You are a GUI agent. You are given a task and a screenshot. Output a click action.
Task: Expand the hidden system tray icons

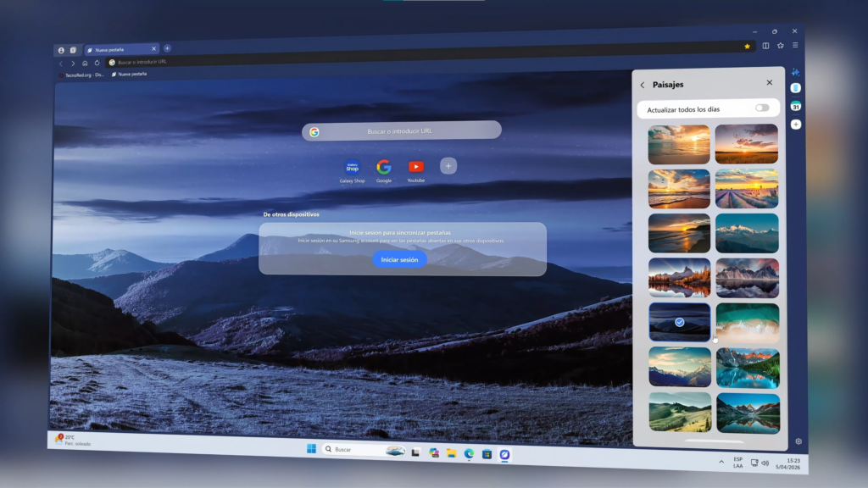[721, 462]
